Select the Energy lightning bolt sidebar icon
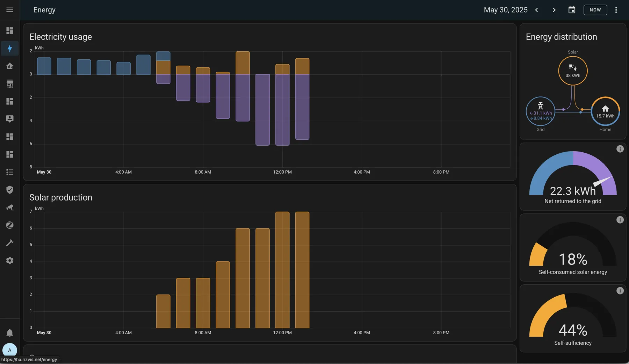629x364 pixels. (10, 48)
